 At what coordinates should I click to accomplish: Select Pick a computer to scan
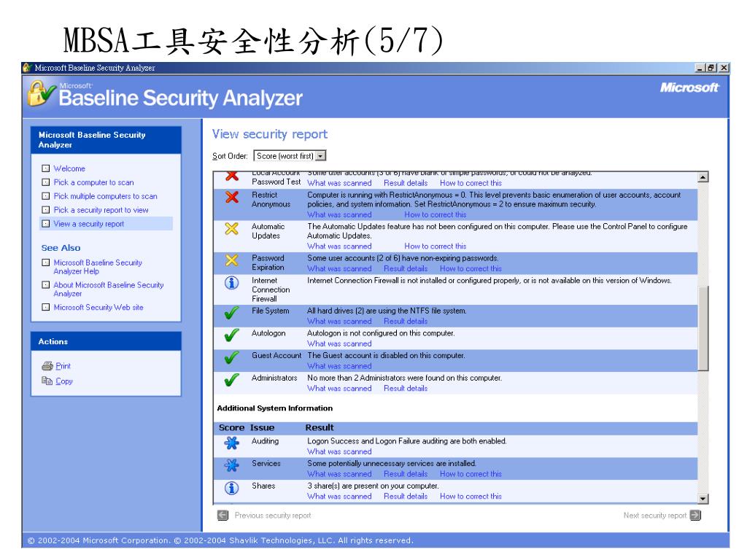(94, 182)
